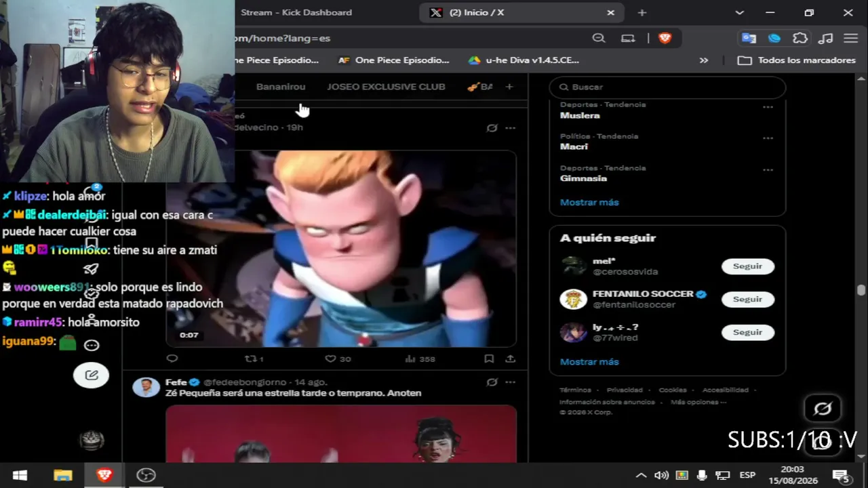
Task: Open FENTANILO SOCCER profile avatar
Action: [x=573, y=299]
